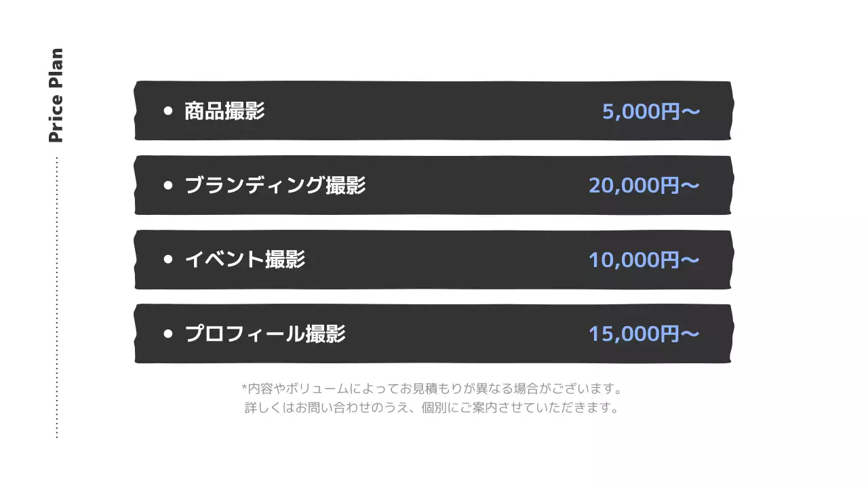Select the プロフィール撮影 label text
Screen dimensions: 868x488
[x=265, y=333]
